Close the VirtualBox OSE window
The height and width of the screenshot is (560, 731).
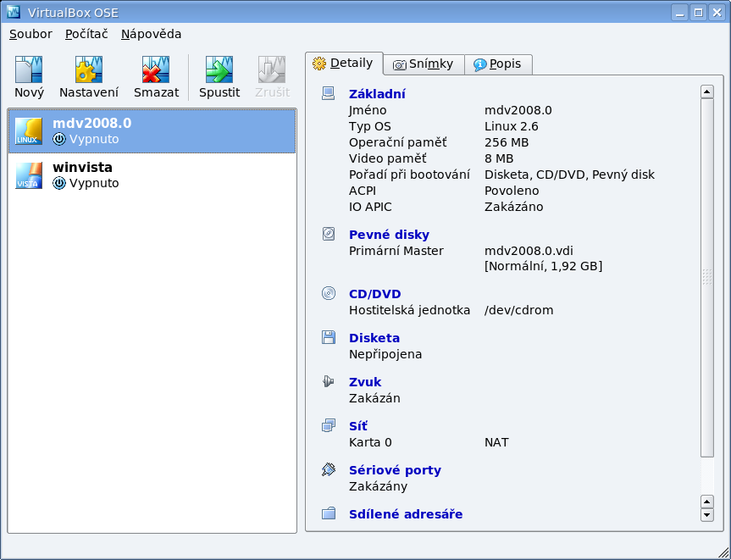point(716,12)
